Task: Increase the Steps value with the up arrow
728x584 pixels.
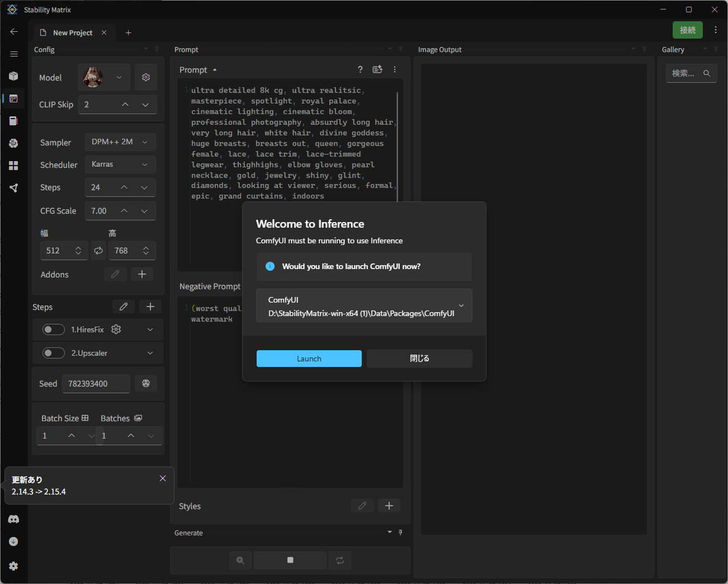Action: 124,187
